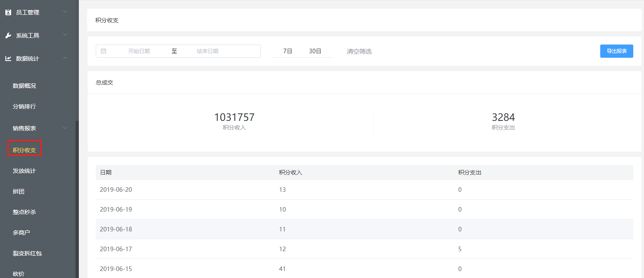Click the 员工管理 badge icon
This screenshot has width=644, height=278.
8,12
